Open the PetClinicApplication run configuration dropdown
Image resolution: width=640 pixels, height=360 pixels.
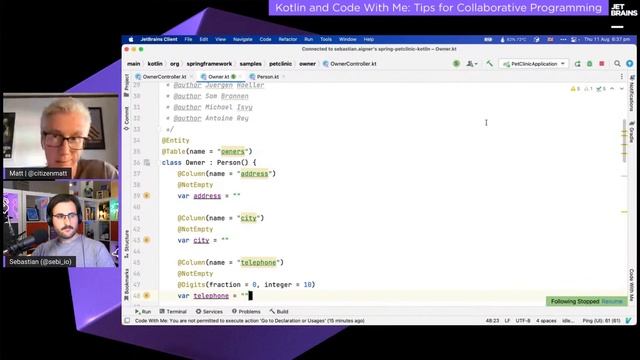point(533,64)
